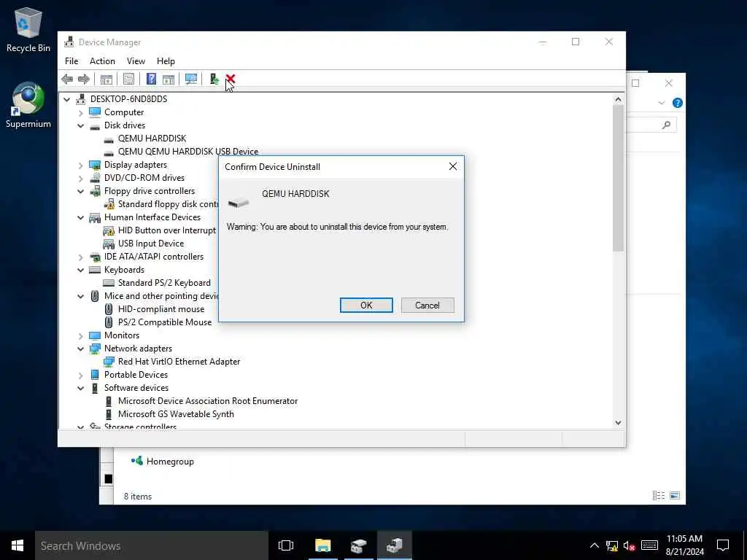
Task: Open Task View from the taskbar
Action: click(286, 545)
